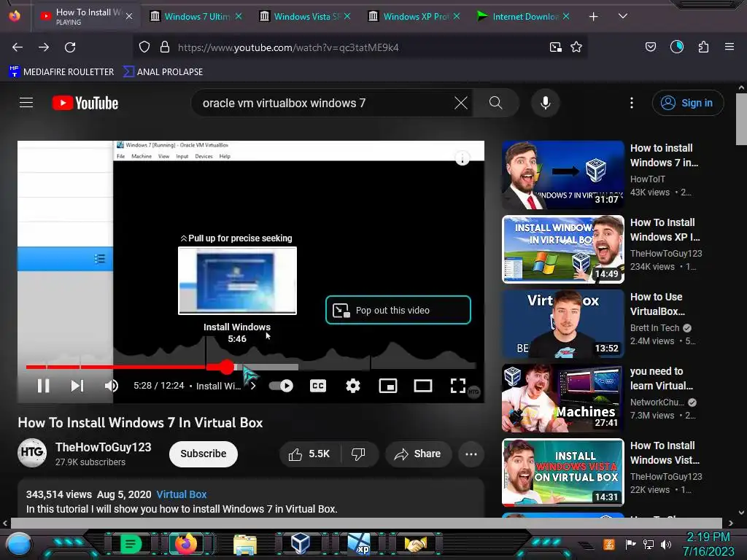The width and height of the screenshot is (747, 560).
Task: Open Firefox extensions puzzle icon
Action: pyautogui.click(x=703, y=47)
